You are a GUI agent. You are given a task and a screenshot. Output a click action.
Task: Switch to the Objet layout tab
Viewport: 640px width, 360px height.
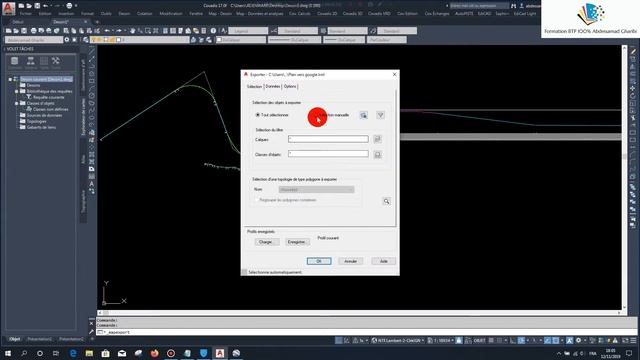pos(15,339)
